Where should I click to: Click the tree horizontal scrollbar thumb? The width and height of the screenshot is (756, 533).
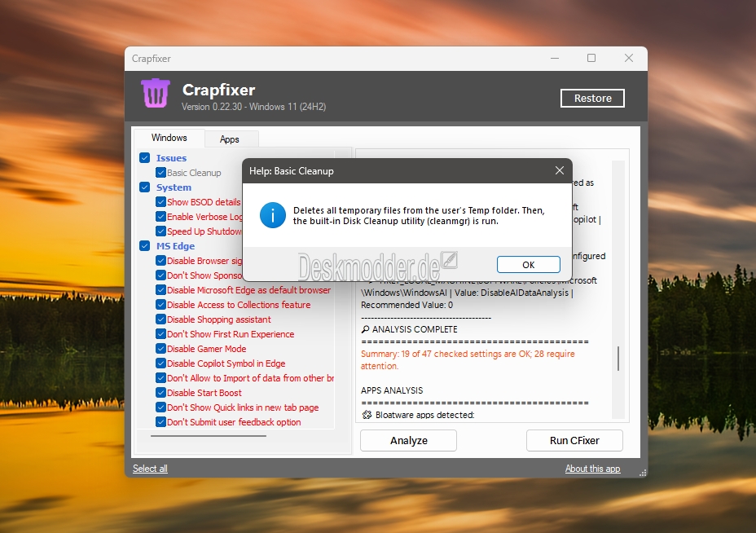pyautogui.click(x=209, y=436)
